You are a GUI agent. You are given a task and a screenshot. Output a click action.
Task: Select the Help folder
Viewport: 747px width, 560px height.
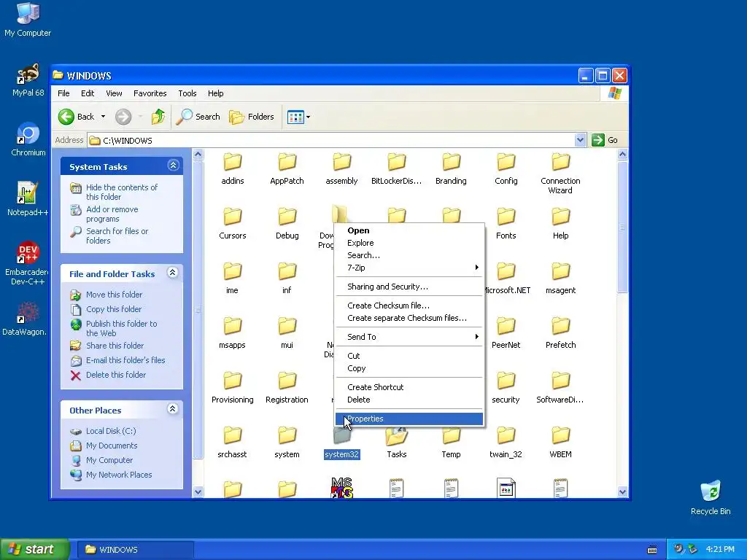tap(561, 224)
